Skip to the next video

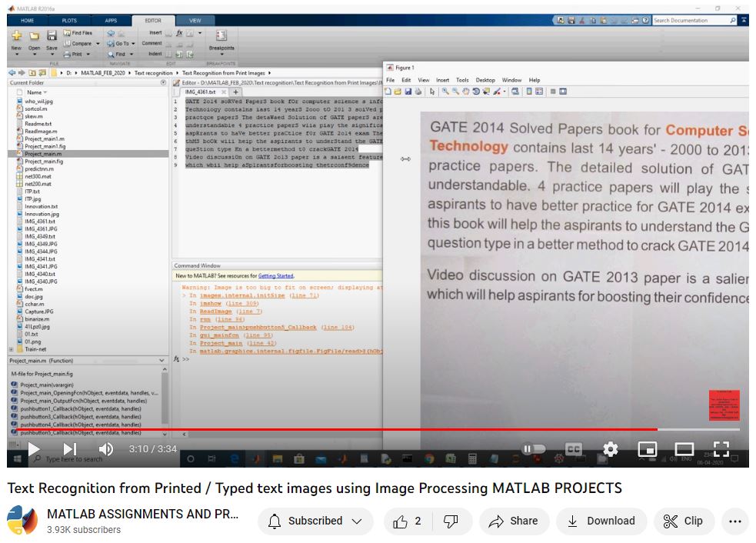tap(69, 448)
